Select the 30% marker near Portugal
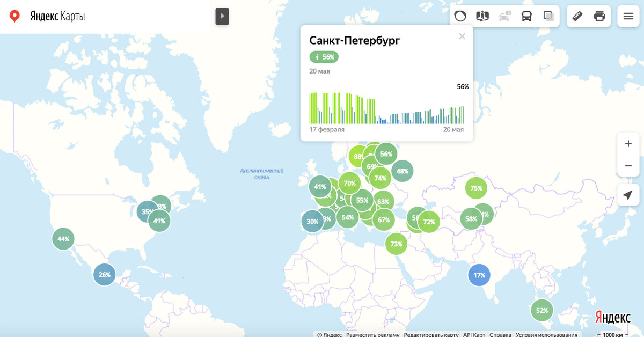The image size is (644, 337). pos(312,221)
